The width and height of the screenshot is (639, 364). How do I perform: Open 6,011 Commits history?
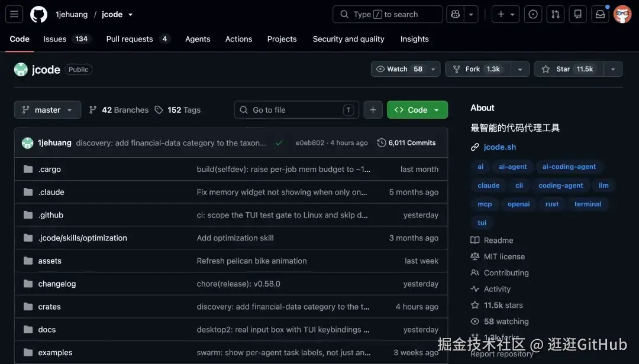(406, 143)
